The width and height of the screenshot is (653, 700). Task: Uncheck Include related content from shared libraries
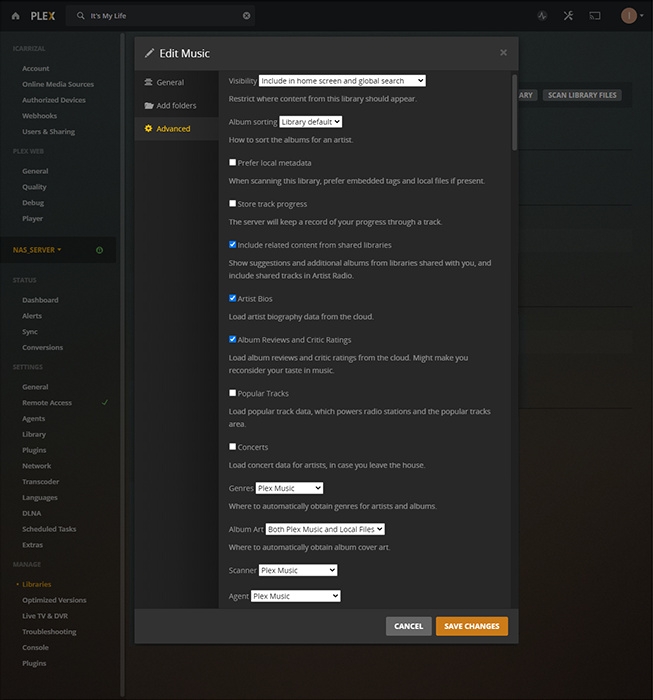click(x=233, y=245)
